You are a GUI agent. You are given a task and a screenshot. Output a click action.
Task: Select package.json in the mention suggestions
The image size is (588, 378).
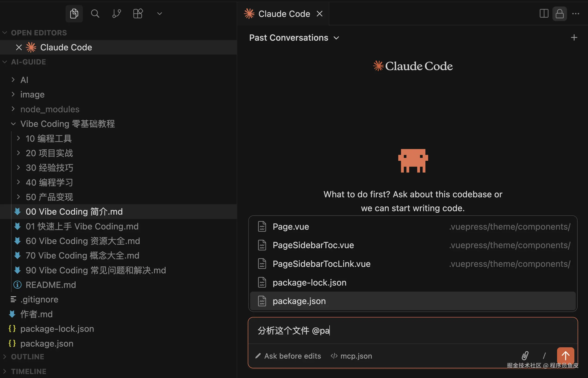(299, 301)
